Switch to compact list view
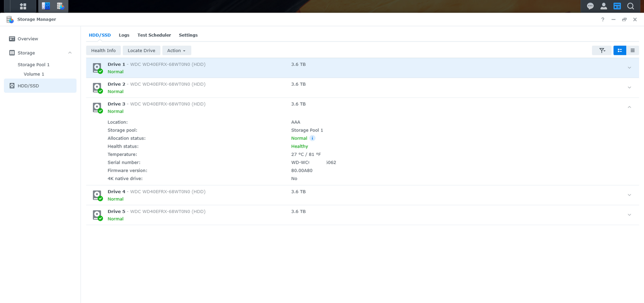644x303 pixels. click(x=632, y=50)
